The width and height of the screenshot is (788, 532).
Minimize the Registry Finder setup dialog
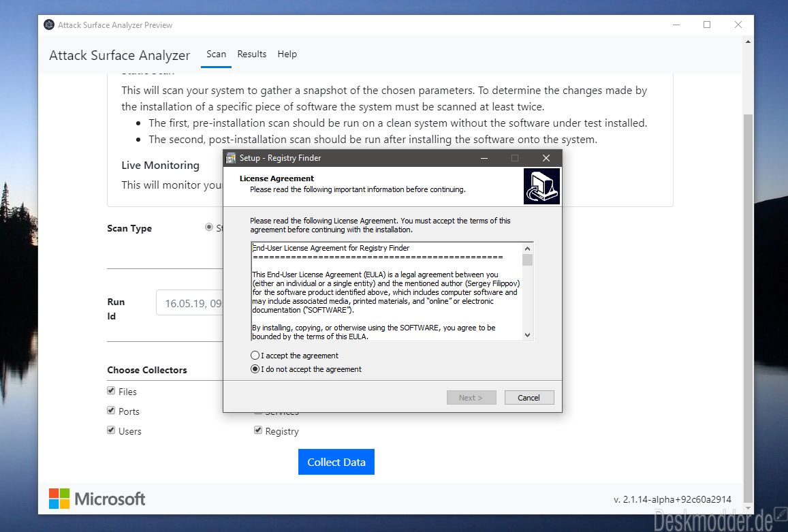(x=484, y=158)
